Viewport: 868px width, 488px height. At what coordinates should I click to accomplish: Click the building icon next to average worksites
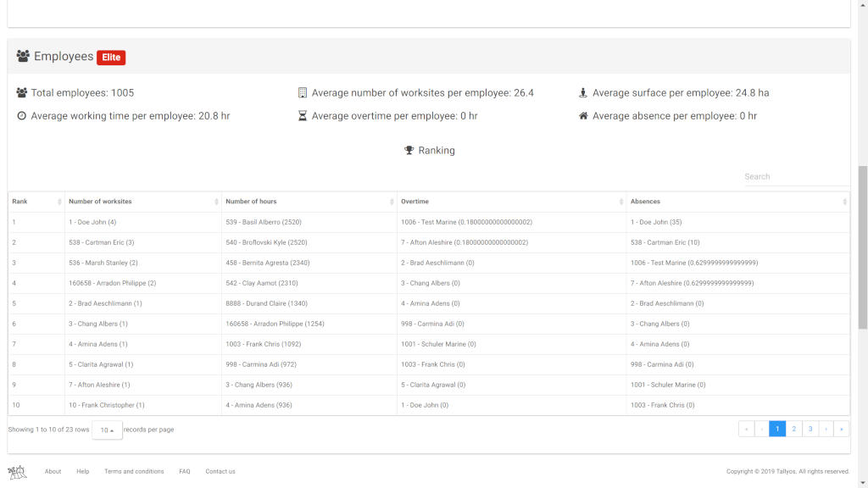pos(303,93)
